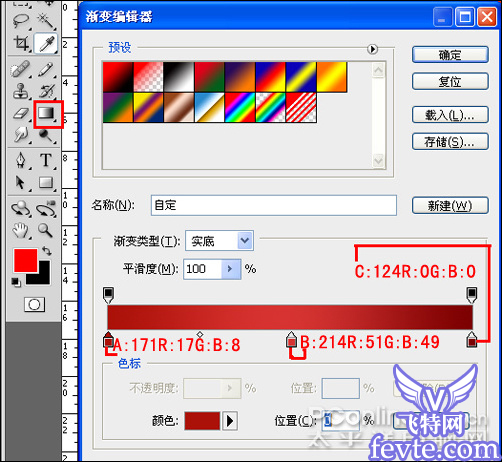Screen dimensions: 502x462
Task: Toggle Quick Mask mode
Action: pos(34,304)
